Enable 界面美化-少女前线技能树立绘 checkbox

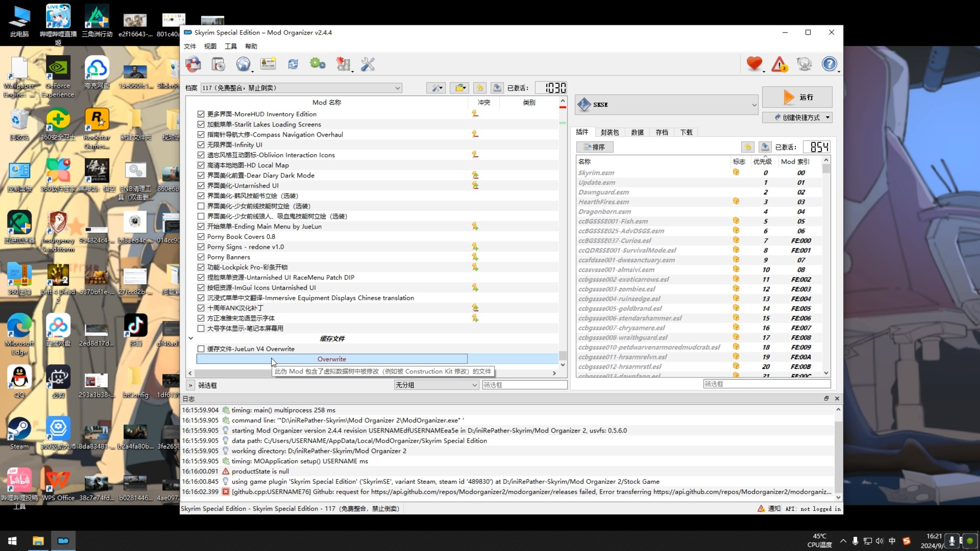[x=201, y=206]
